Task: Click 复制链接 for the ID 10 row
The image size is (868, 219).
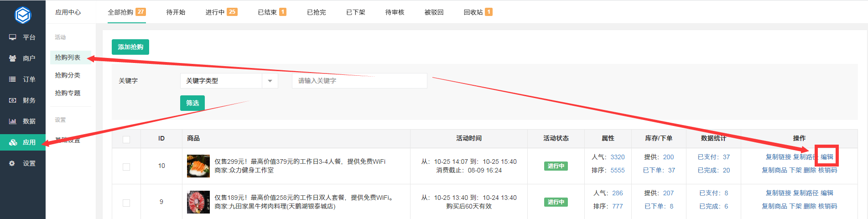Action: point(778,157)
